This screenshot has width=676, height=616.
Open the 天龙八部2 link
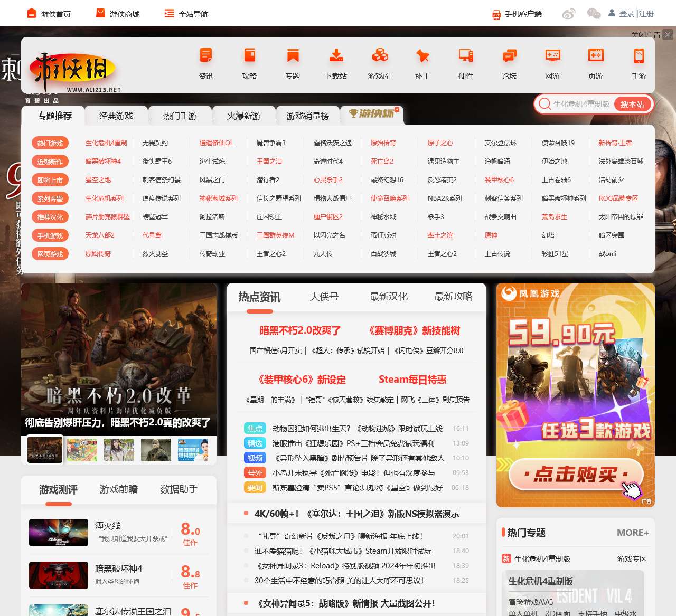pyautogui.click(x=100, y=235)
